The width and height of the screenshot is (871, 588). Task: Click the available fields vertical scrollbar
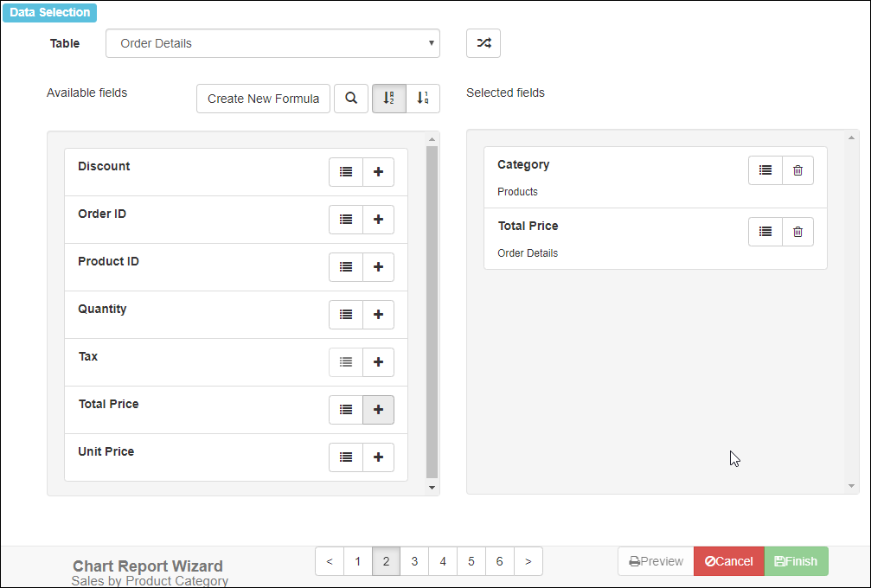[x=432, y=311]
